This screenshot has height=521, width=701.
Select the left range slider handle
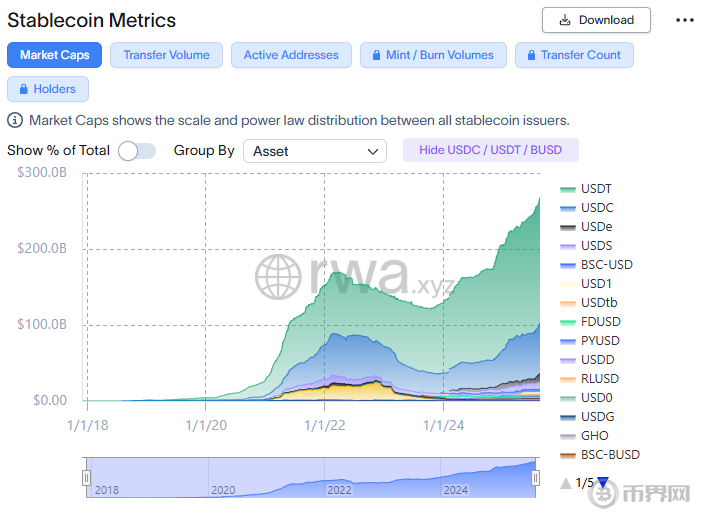(86, 478)
